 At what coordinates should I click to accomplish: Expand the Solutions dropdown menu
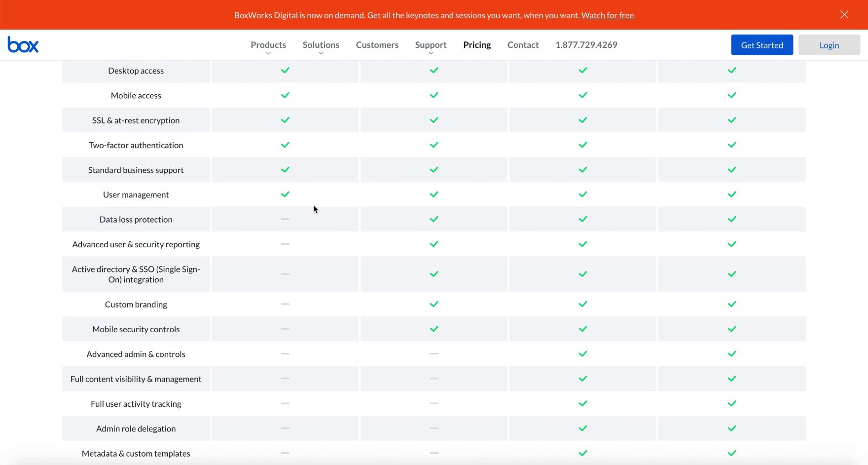[x=321, y=45]
